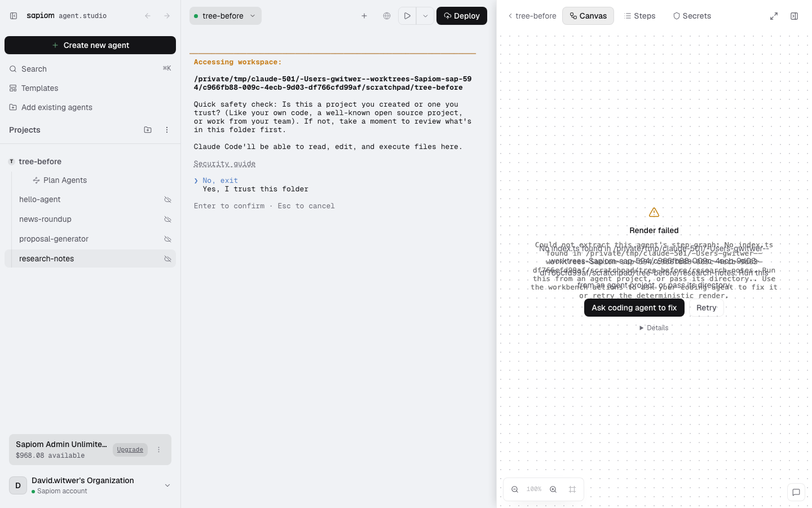Image resolution: width=812 pixels, height=508 pixels.
Task: Switch to the Steps tab
Action: [639, 16]
